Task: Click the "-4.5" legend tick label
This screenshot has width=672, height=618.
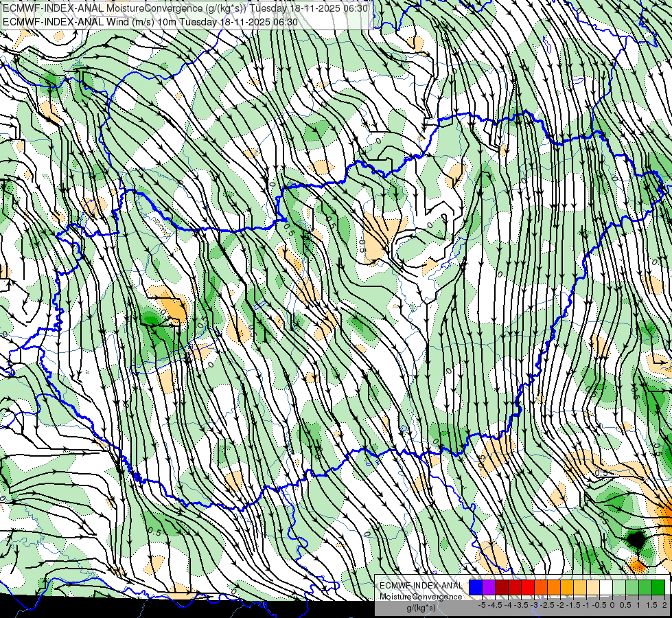Action: (x=495, y=605)
